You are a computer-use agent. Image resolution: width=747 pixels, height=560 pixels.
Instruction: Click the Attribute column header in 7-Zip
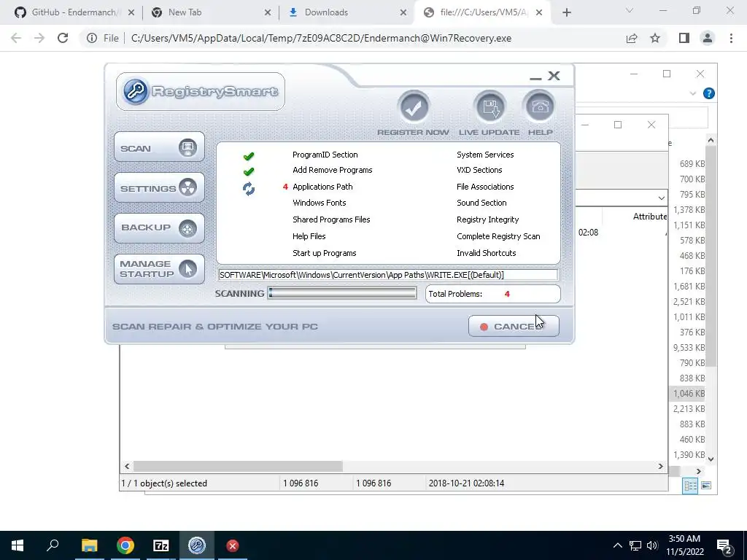tap(650, 216)
